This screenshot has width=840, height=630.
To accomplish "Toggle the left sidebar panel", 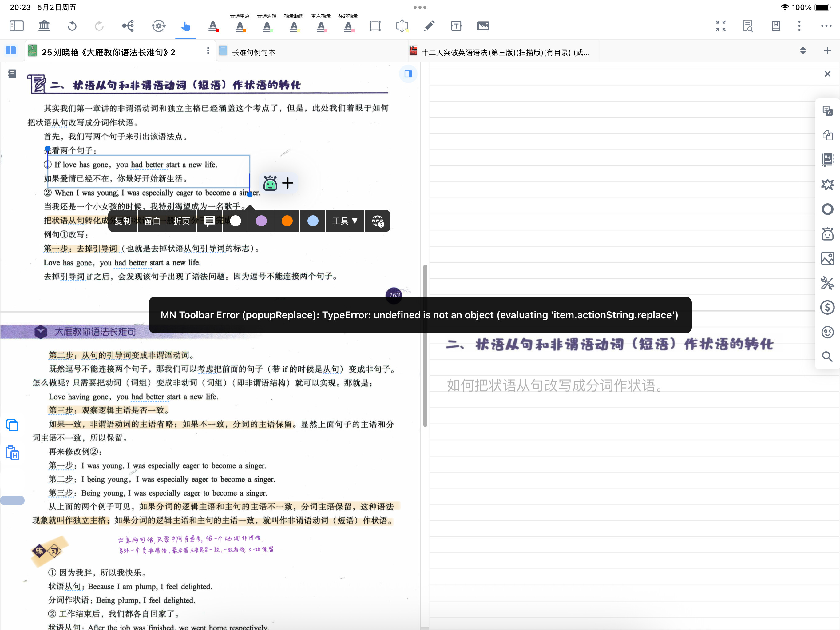I will coord(16,26).
